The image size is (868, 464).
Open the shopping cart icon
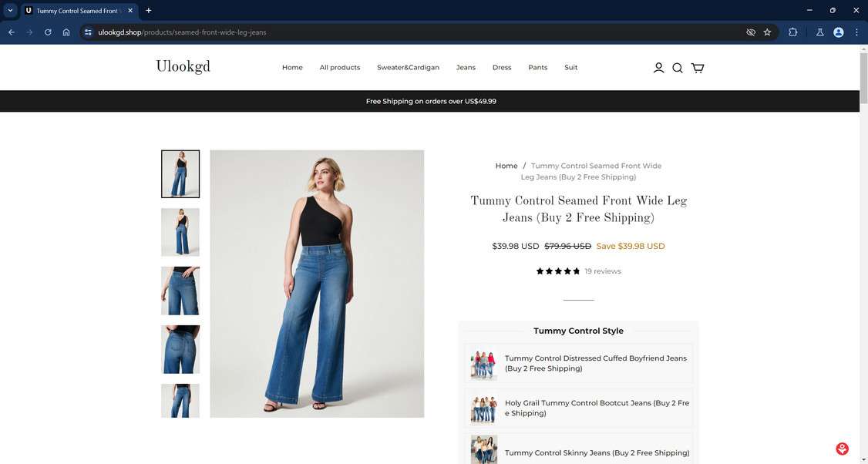click(698, 68)
